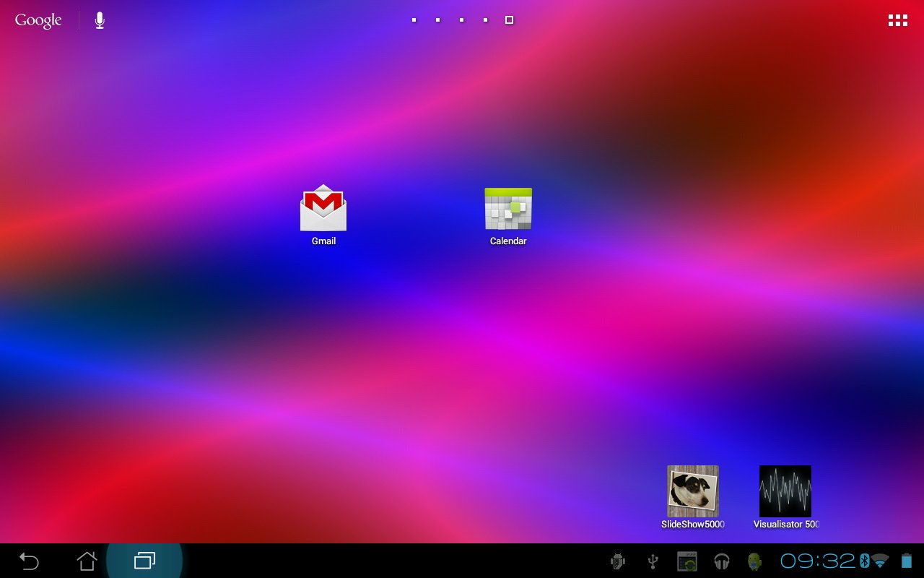
Task: Open the green Android robot notification
Action: 754,561
